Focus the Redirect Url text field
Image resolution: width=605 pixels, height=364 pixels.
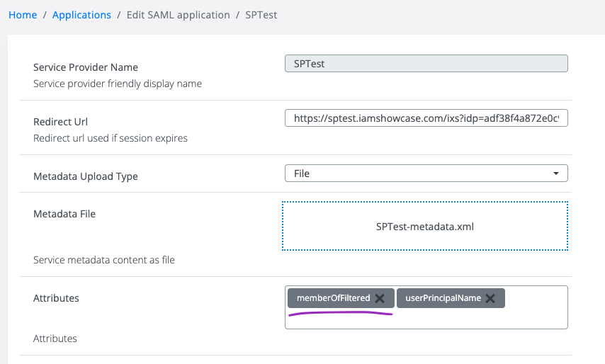point(426,118)
